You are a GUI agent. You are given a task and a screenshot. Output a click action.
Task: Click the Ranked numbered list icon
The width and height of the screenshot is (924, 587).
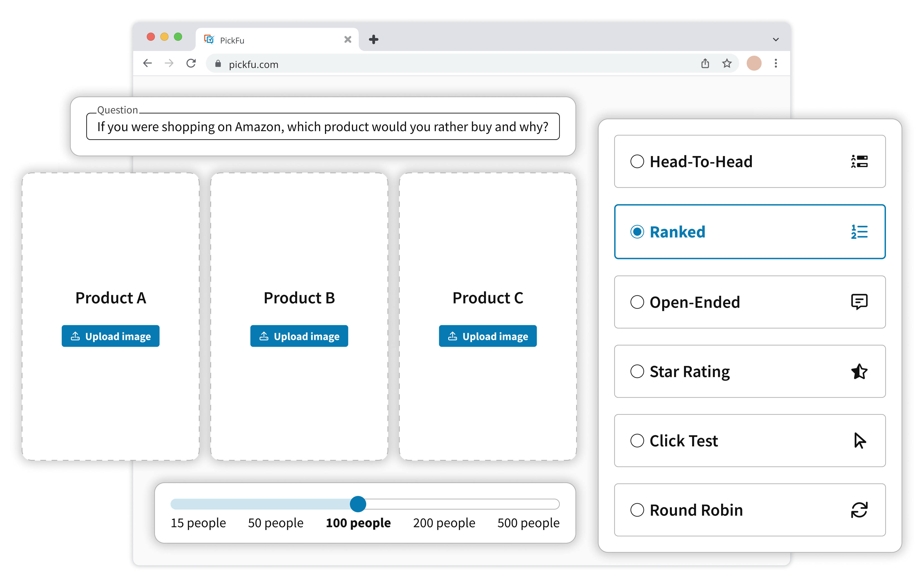pyautogui.click(x=859, y=232)
